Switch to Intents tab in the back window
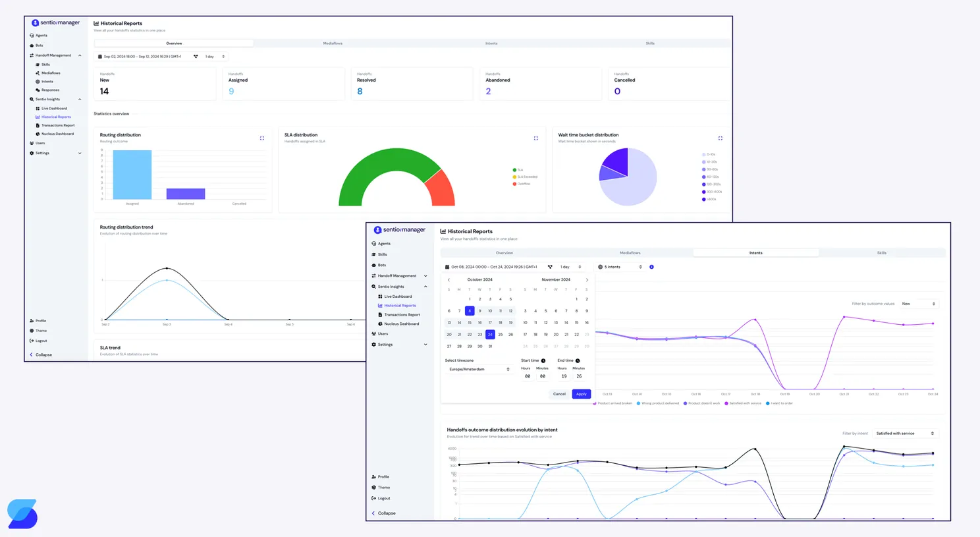 click(x=491, y=43)
